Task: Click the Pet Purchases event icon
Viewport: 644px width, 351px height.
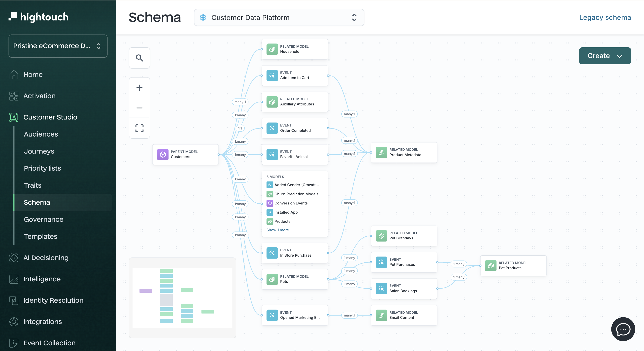Action: (x=381, y=262)
